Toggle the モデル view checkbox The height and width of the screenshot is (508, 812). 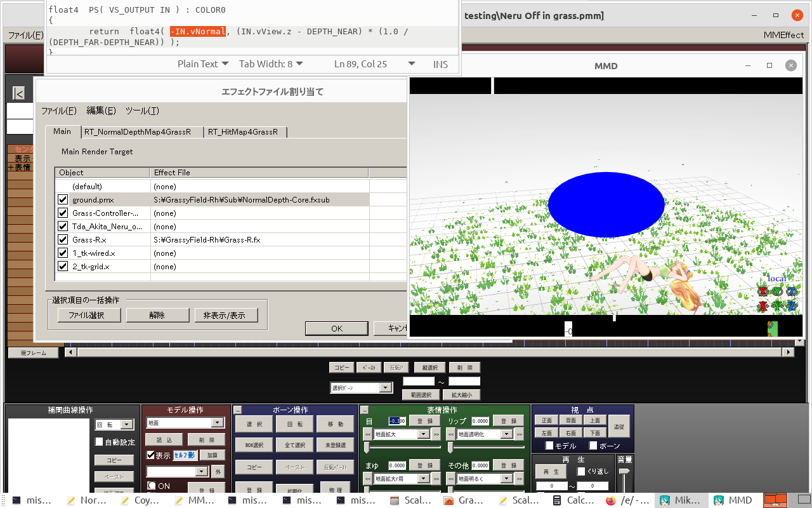tap(549, 446)
